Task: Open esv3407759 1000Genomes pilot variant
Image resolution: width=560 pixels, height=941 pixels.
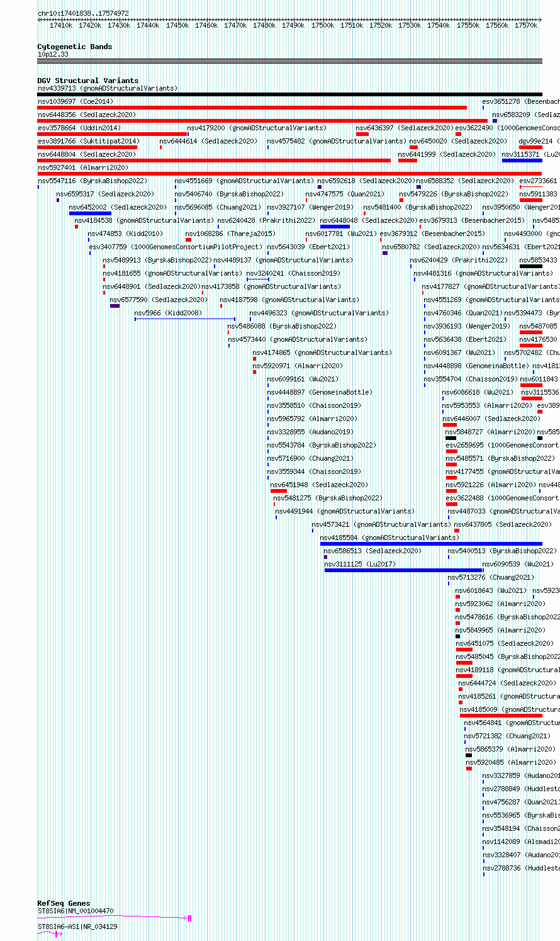Action: point(176,247)
